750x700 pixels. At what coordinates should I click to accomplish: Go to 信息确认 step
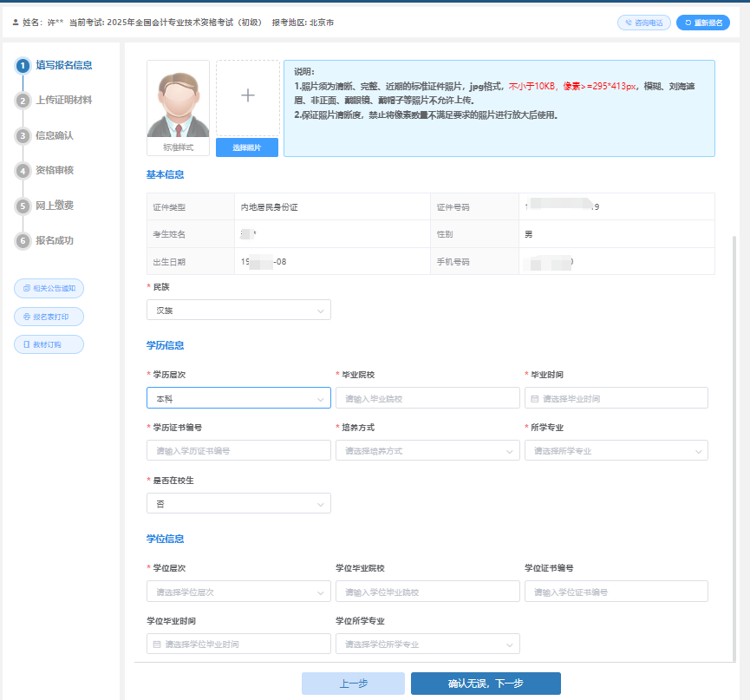click(x=55, y=135)
